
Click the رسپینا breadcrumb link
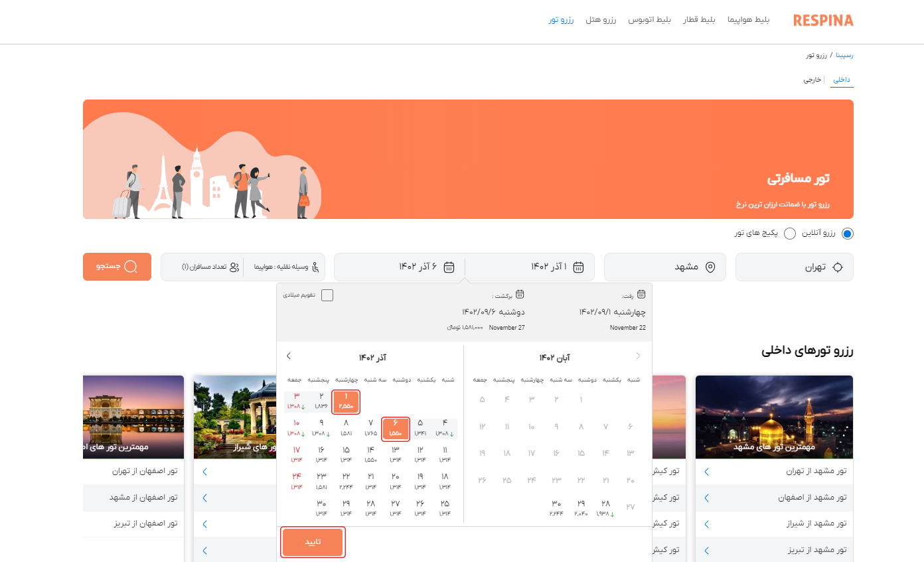[x=844, y=55]
